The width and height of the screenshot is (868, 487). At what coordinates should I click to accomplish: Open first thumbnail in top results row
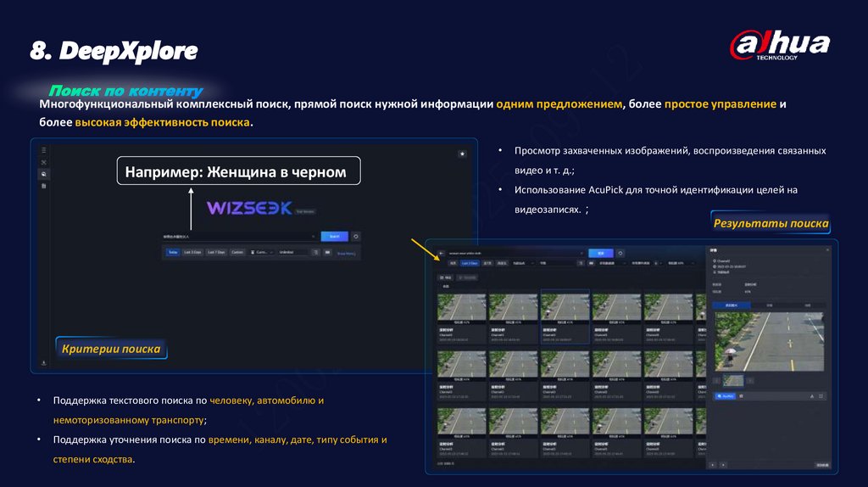click(462, 307)
